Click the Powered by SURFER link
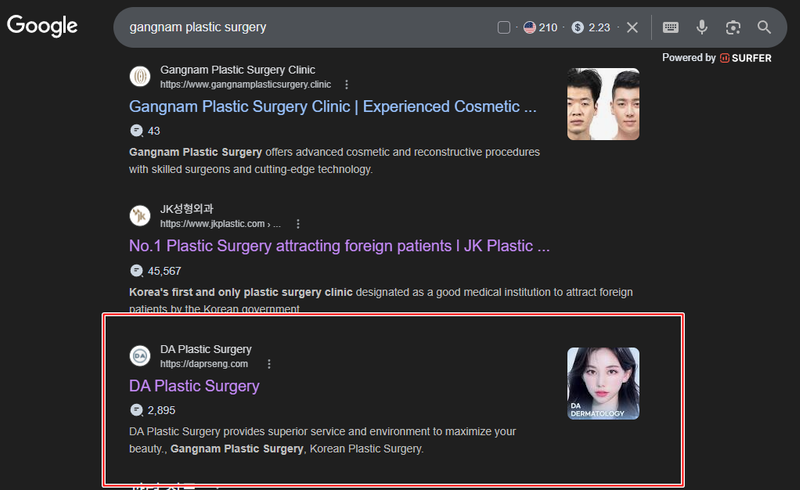 pos(716,58)
